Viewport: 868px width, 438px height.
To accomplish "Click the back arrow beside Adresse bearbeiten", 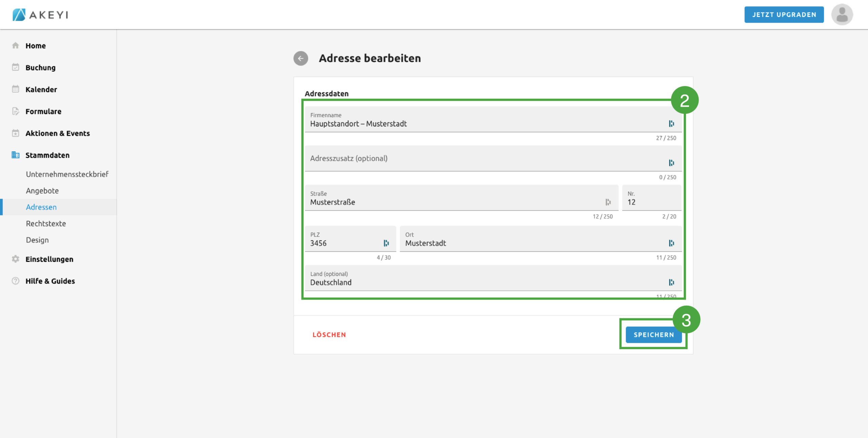I will tap(300, 58).
